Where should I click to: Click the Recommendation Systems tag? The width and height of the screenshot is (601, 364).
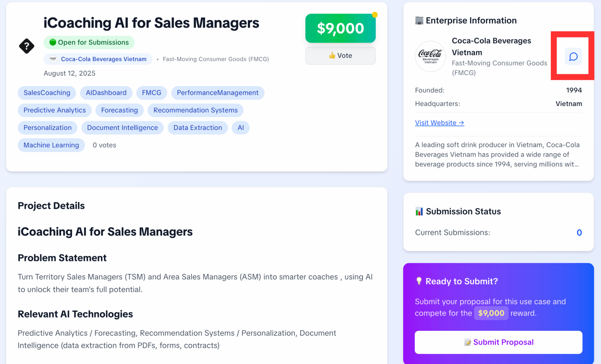pos(195,110)
